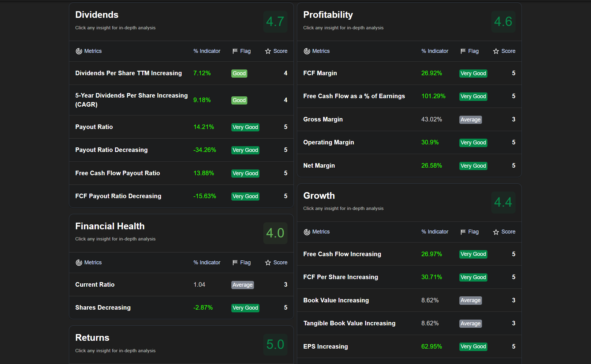Open Free Cash Flow as % of Earnings insight
The width and height of the screenshot is (591, 364).
pos(409,96)
